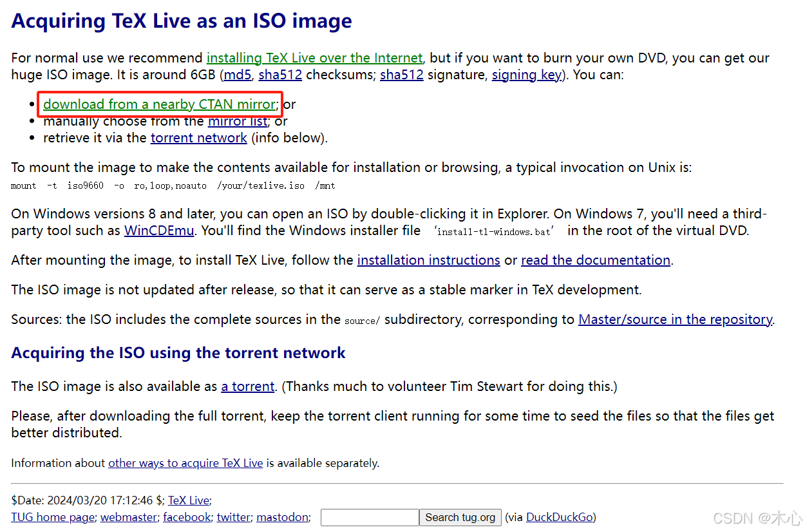Image resolution: width=805 pixels, height=532 pixels.
Task: Open 'other ways to acquire TeX Live'
Action: (x=185, y=463)
